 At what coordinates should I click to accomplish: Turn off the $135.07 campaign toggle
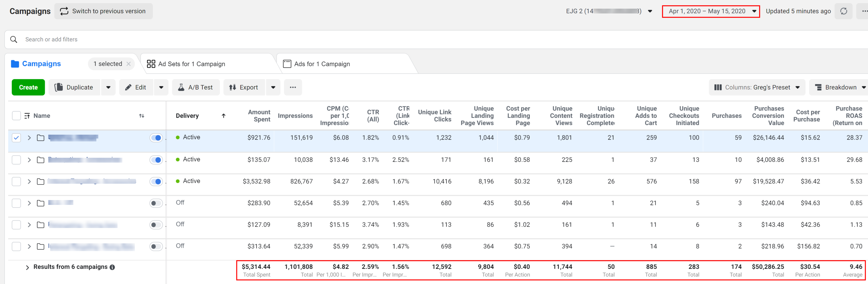[x=156, y=160]
